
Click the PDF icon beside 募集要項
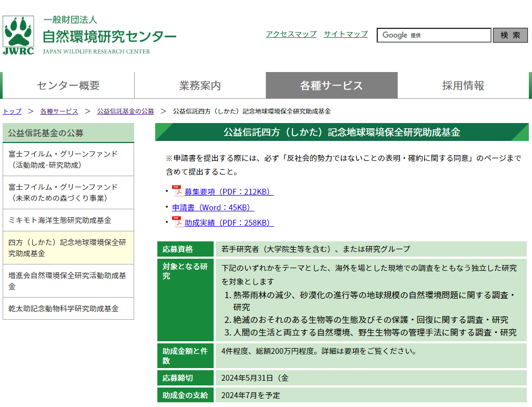pos(178,191)
